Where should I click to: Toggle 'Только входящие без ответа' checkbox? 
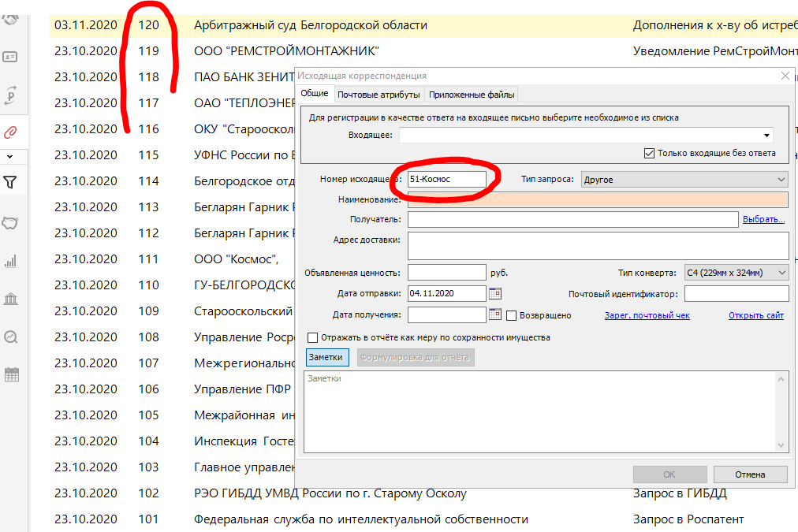(650, 153)
